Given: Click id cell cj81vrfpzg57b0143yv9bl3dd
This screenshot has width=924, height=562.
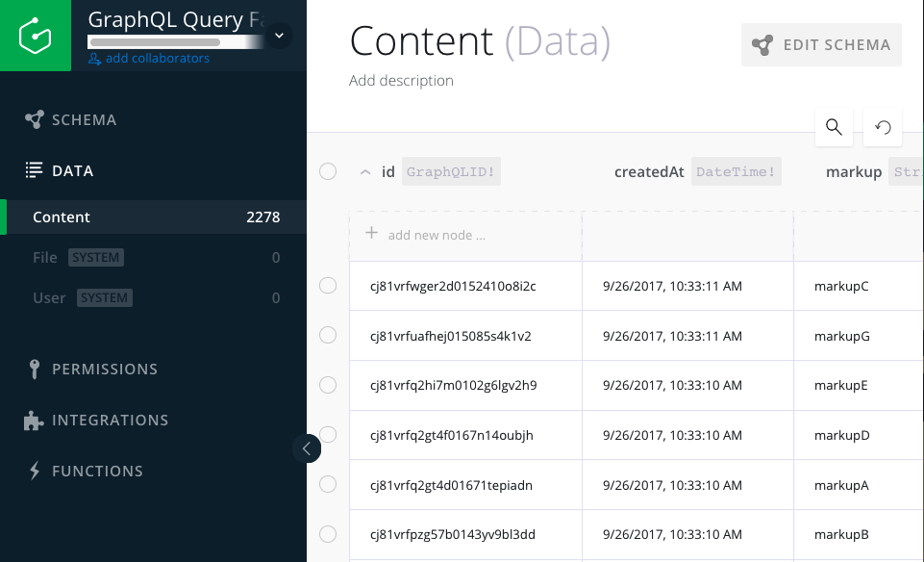Looking at the screenshot, I should [465, 534].
